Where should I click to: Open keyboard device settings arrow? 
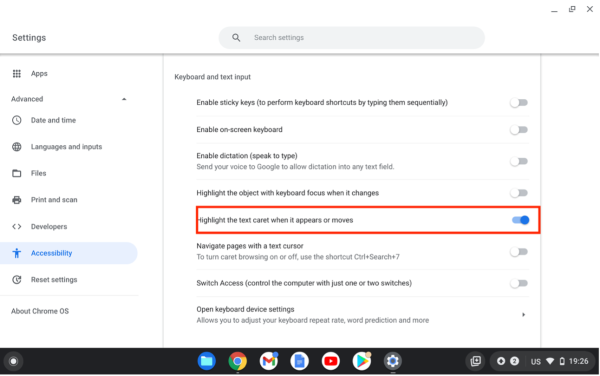point(523,314)
